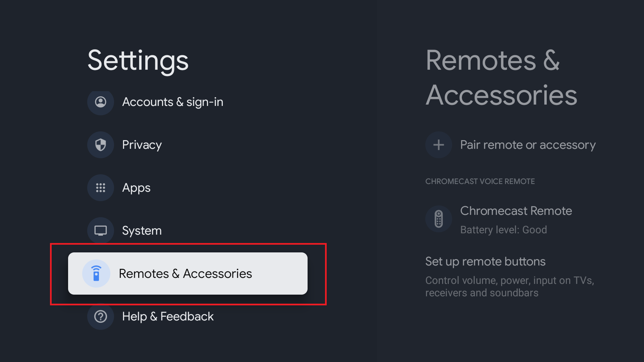The height and width of the screenshot is (362, 644).
Task: Open Help & Feedback
Action: click(x=168, y=316)
